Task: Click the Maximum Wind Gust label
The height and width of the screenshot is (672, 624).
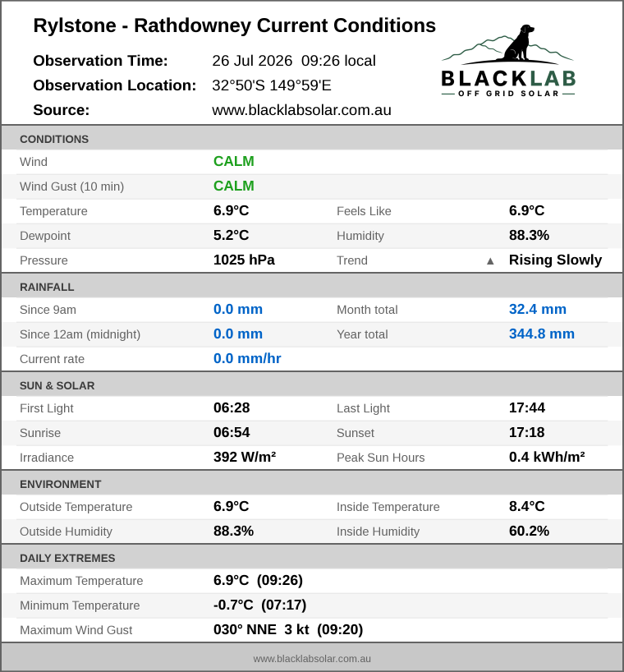Action: point(76,630)
